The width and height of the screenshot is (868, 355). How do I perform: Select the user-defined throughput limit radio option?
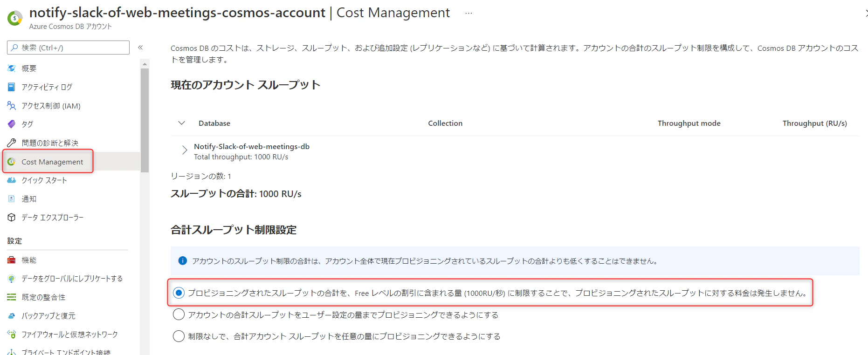point(179,315)
